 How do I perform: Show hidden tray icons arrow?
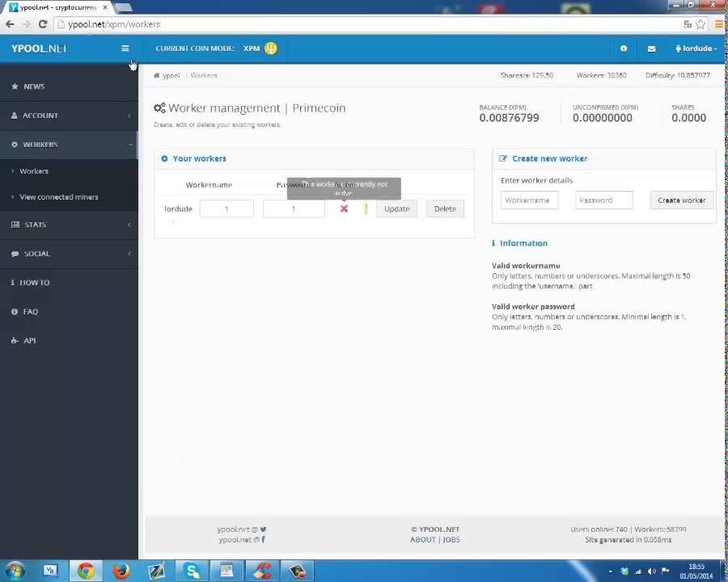[x=611, y=571]
